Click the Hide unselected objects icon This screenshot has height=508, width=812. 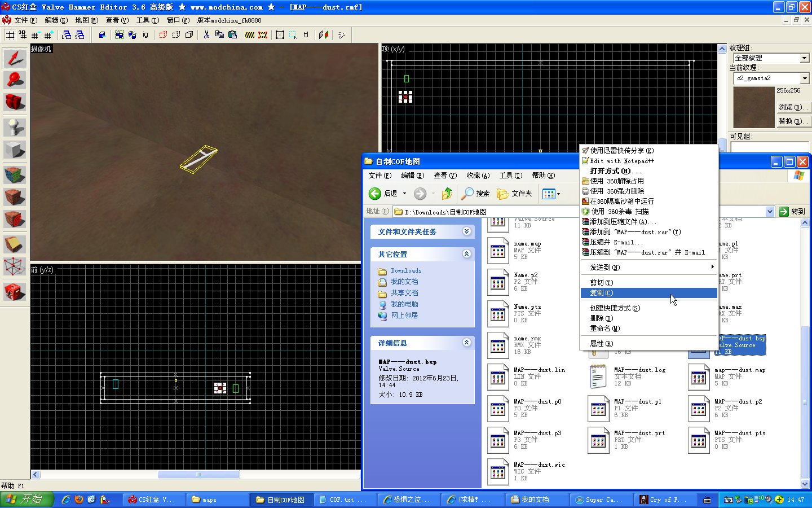pyautogui.click(x=176, y=35)
